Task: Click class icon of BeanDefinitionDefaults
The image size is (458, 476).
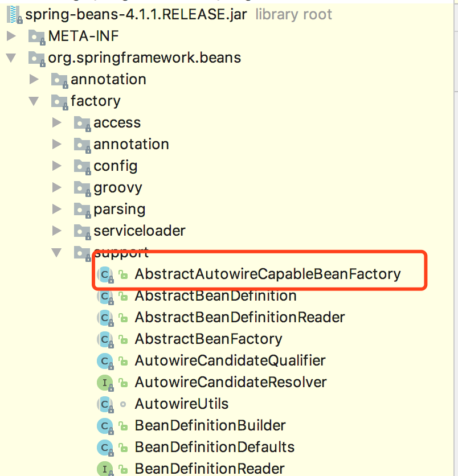Action: click(x=105, y=448)
